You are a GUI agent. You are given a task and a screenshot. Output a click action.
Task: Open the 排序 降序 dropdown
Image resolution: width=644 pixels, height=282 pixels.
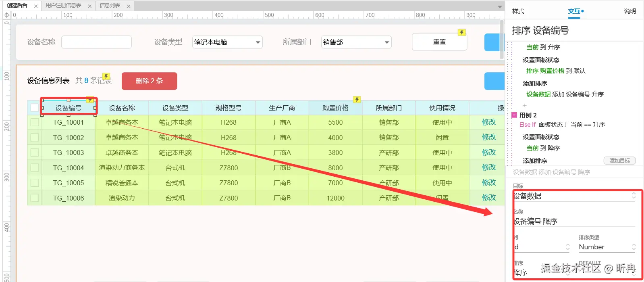(x=541, y=272)
